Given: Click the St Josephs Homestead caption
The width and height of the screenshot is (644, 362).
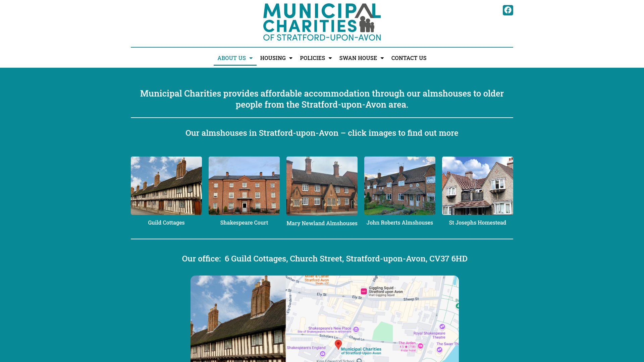Looking at the screenshot, I should [x=478, y=223].
